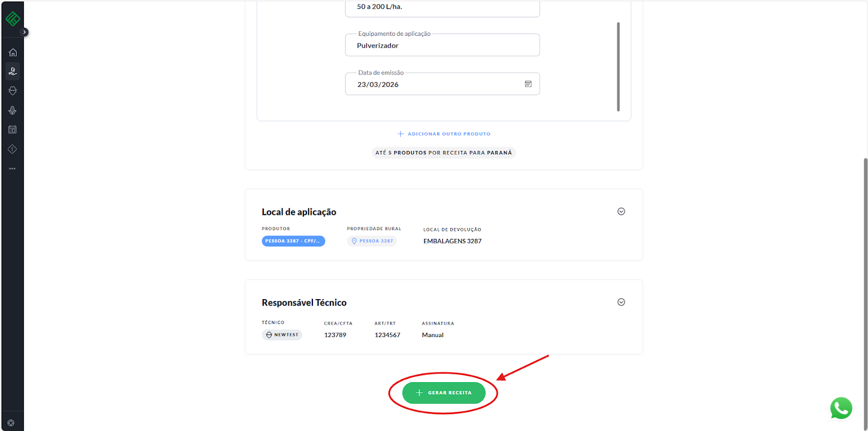Open the farmer with hat sidebar icon
Screen dimensions: 868x431
click(x=12, y=91)
